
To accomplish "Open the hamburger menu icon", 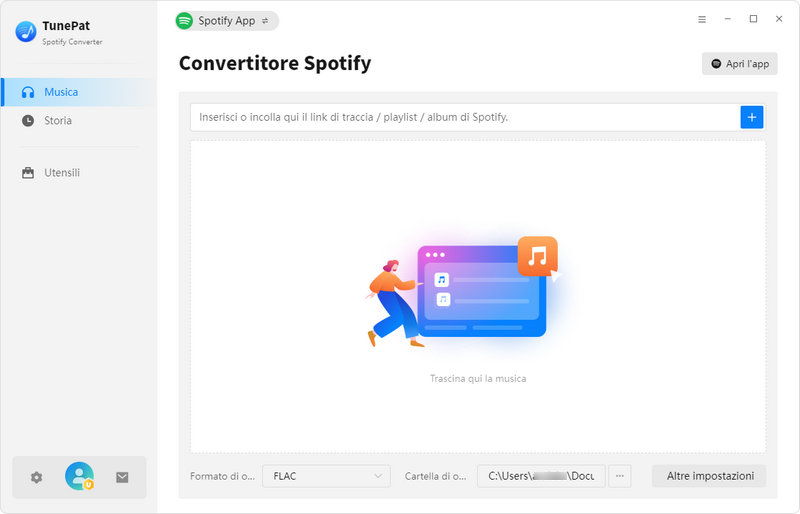I will coord(702,19).
